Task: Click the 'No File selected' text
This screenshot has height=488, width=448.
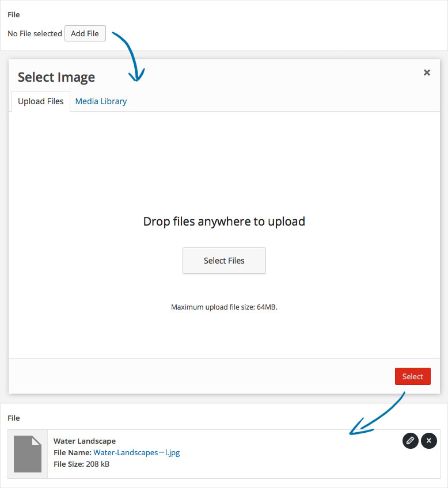Action: (x=35, y=34)
